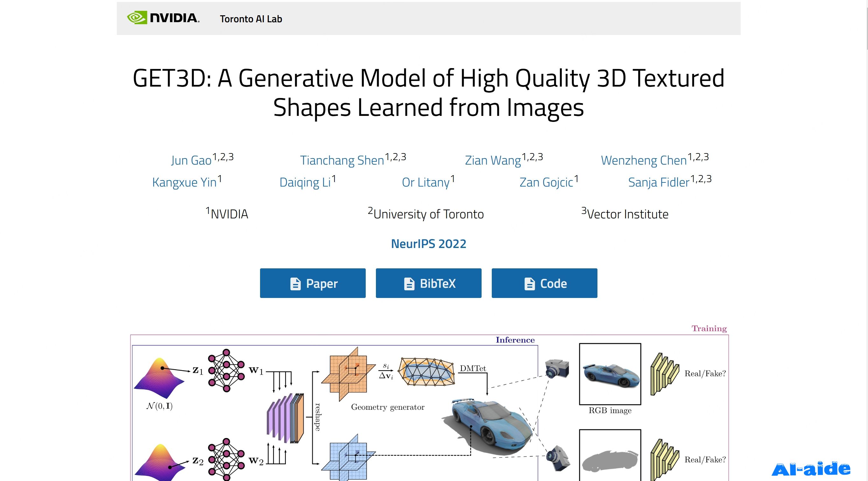Click the Geometry generator label
This screenshot has height=481, width=868.
(388, 407)
